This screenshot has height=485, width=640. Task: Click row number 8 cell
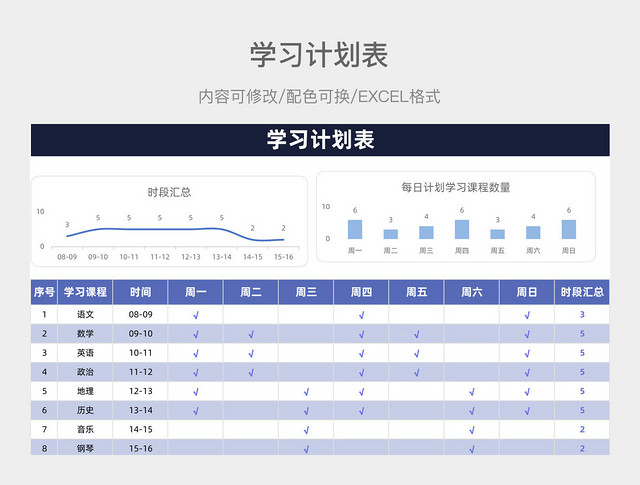click(x=44, y=448)
